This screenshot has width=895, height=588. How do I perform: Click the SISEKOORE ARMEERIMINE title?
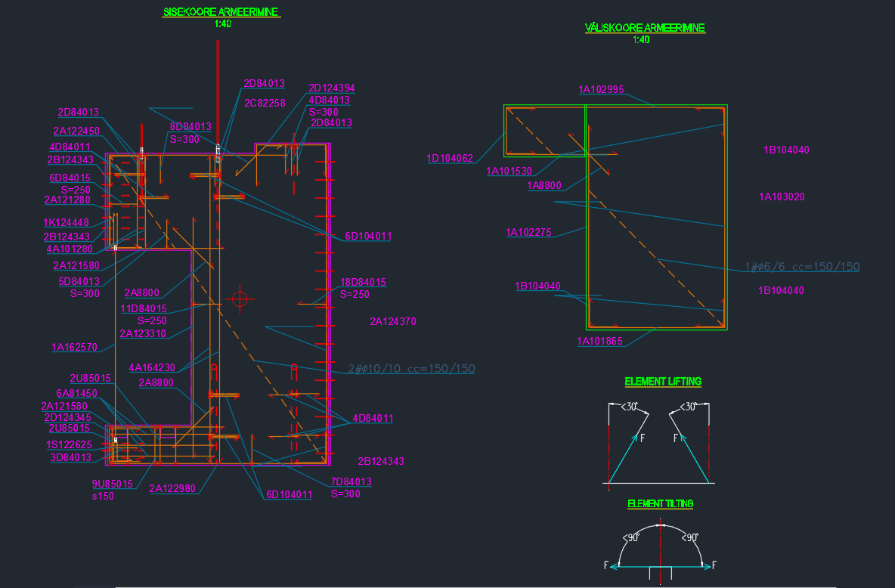pyautogui.click(x=221, y=12)
